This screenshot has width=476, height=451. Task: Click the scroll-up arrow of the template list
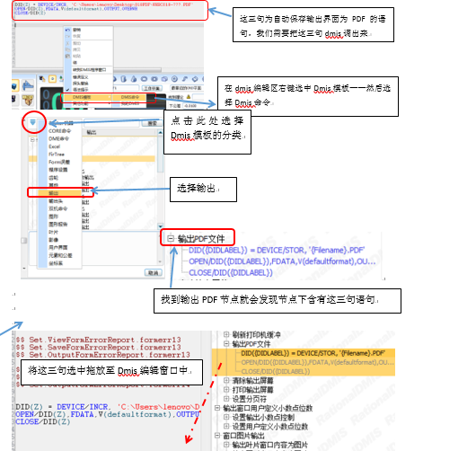[x=160, y=132]
